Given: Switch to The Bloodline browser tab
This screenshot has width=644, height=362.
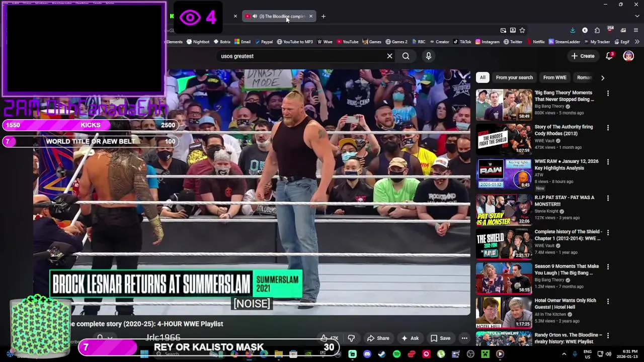Looking at the screenshot, I should pyautogui.click(x=280, y=16).
